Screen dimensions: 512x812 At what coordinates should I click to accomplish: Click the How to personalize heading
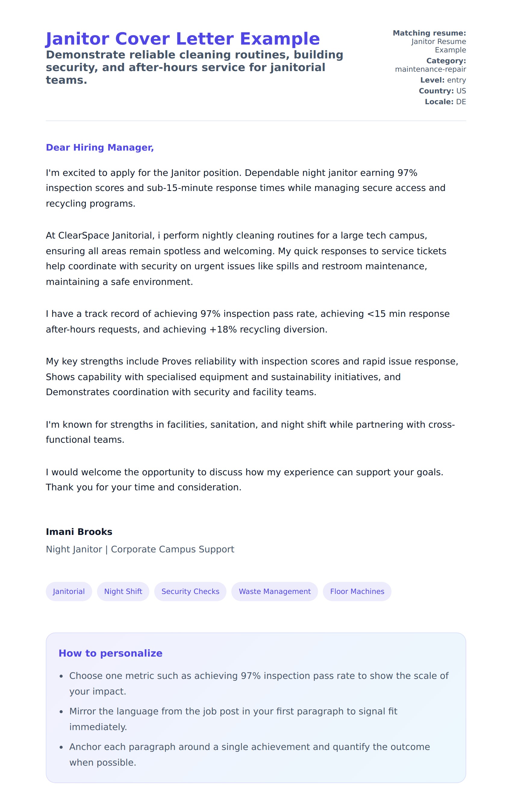pos(110,653)
